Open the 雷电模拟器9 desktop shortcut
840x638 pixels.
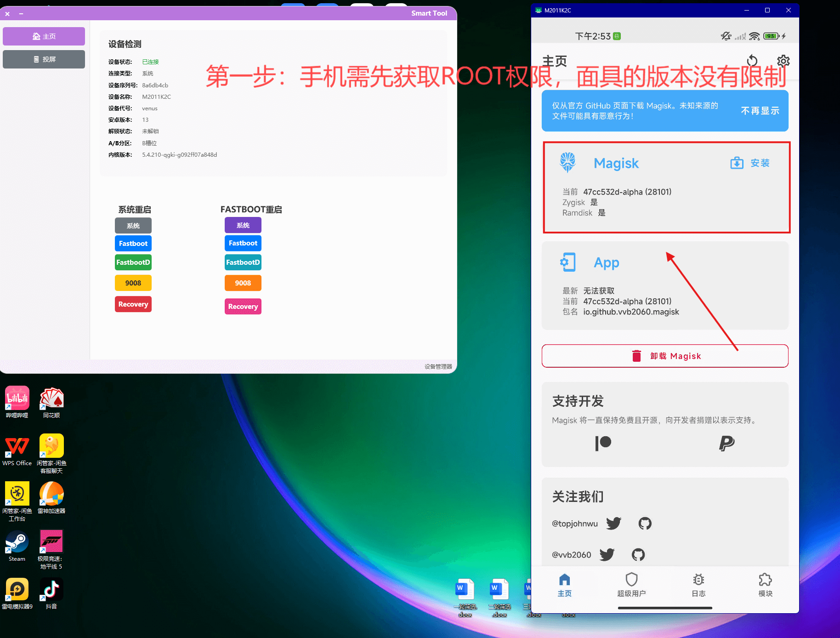tap(17, 593)
